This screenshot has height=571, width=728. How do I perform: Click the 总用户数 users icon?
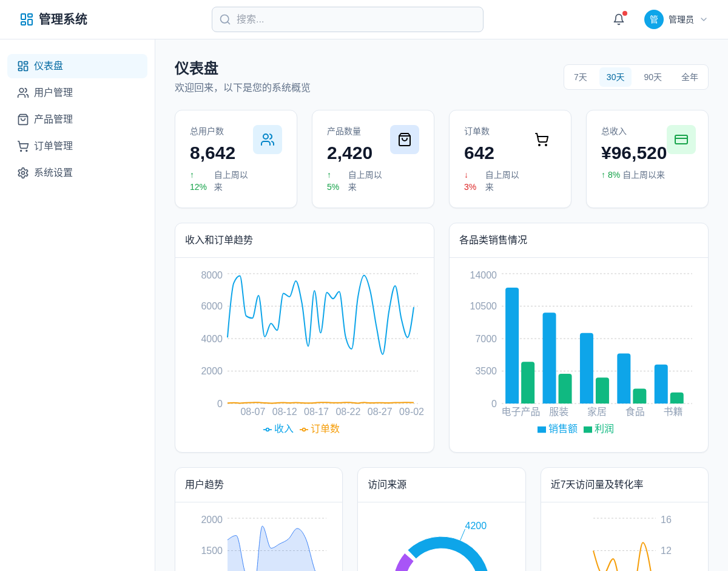(268, 140)
